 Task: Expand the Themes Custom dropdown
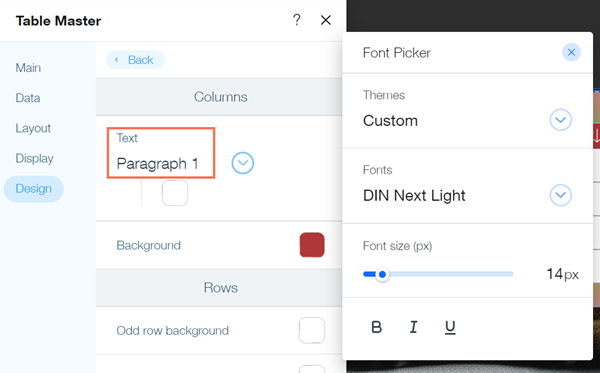pyautogui.click(x=561, y=120)
